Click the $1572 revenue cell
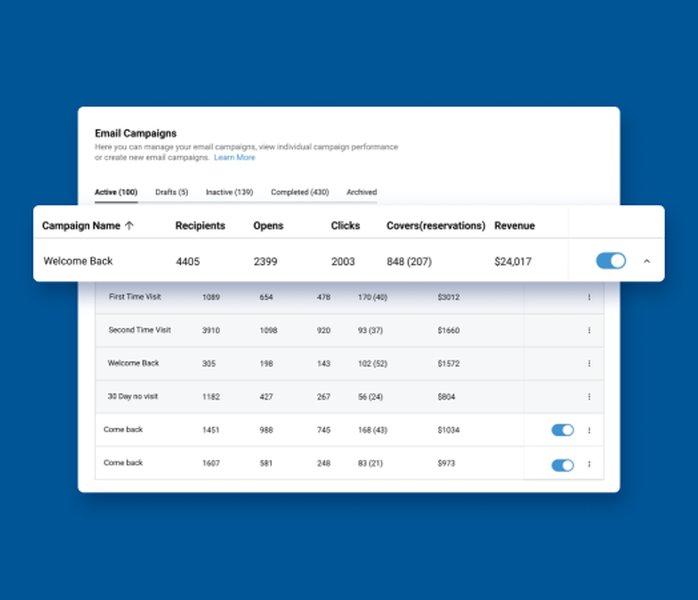Screen dimensions: 698x600 click(448, 364)
